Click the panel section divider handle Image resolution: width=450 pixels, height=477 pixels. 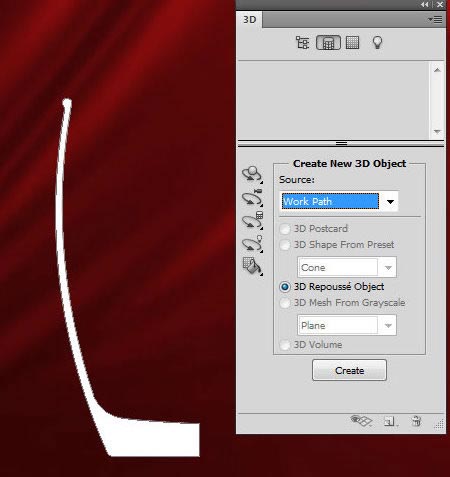(341, 143)
